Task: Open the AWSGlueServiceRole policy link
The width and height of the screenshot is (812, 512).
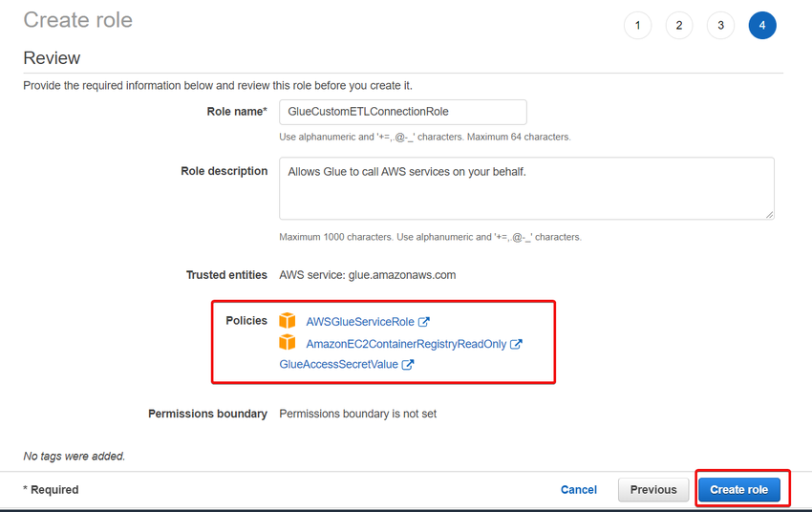Action: (x=360, y=322)
